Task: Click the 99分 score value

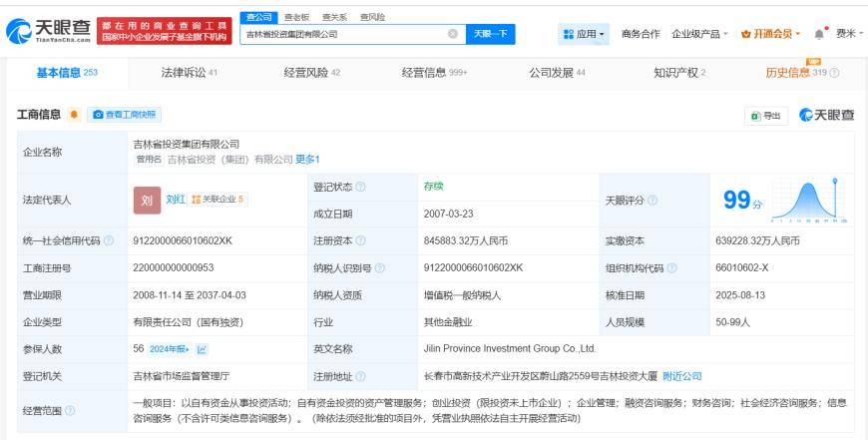Action: click(x=742, y=201)
